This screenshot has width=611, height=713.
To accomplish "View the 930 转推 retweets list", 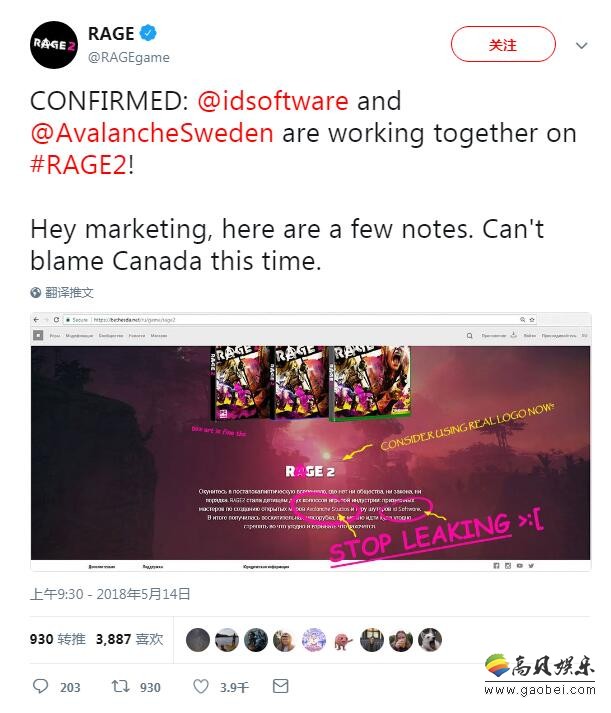I will click(57, 639).
